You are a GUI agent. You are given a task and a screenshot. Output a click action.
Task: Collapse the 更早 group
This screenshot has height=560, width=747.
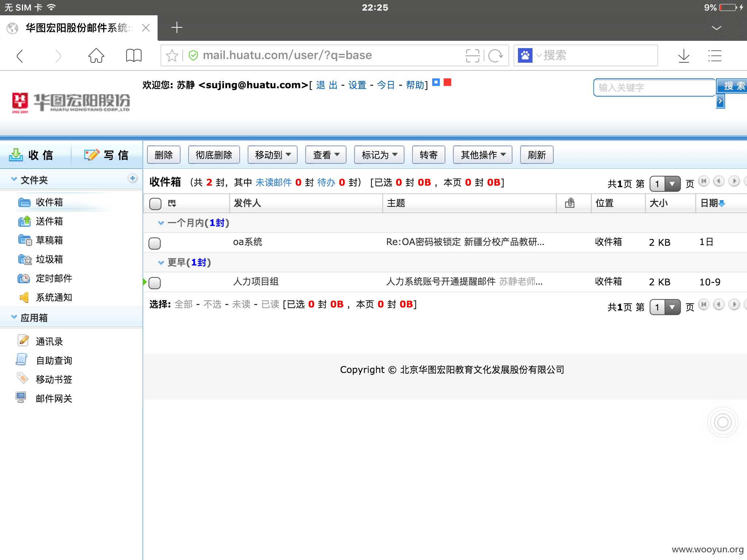pos(161,262)
